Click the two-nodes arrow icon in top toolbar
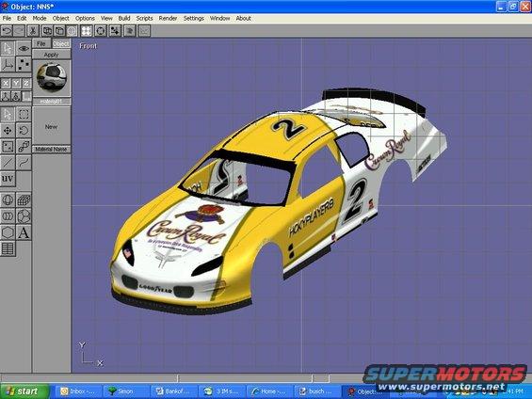 pos(115,31)
